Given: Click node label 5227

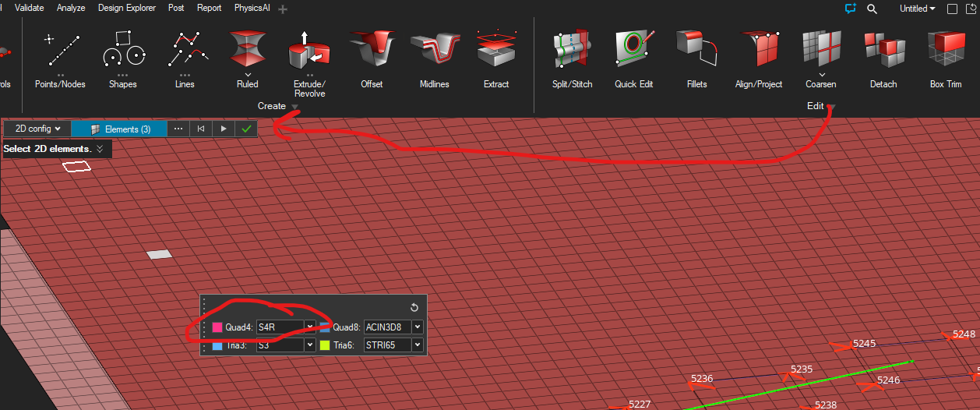Looking at the screenshot, I should 640,404.
